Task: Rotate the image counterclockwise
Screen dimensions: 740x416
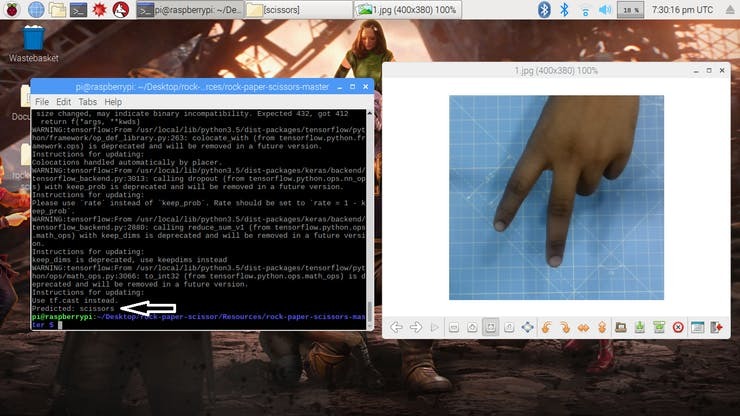Action: (x=547, y=327)
